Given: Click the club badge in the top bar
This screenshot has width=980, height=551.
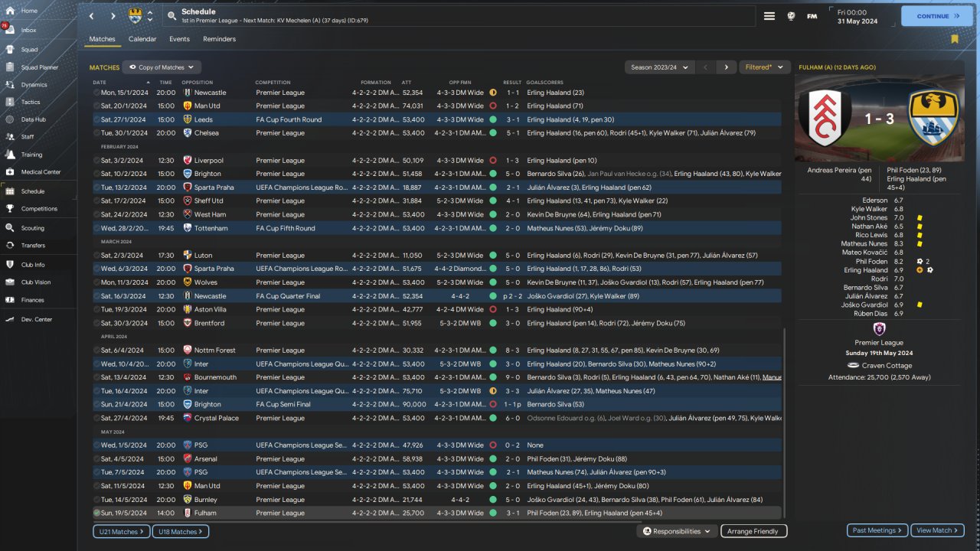Looking at the screenshot, I should pos(136,15).
